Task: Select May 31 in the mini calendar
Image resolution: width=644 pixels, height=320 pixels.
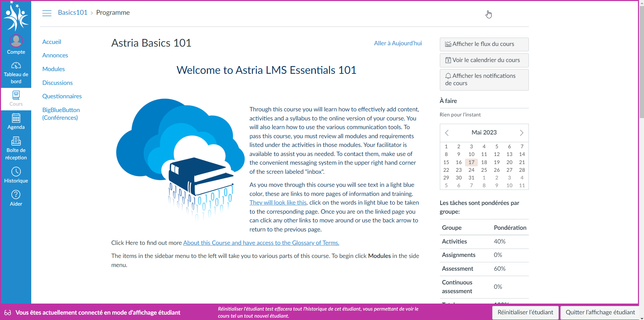Action: (471, 178)
